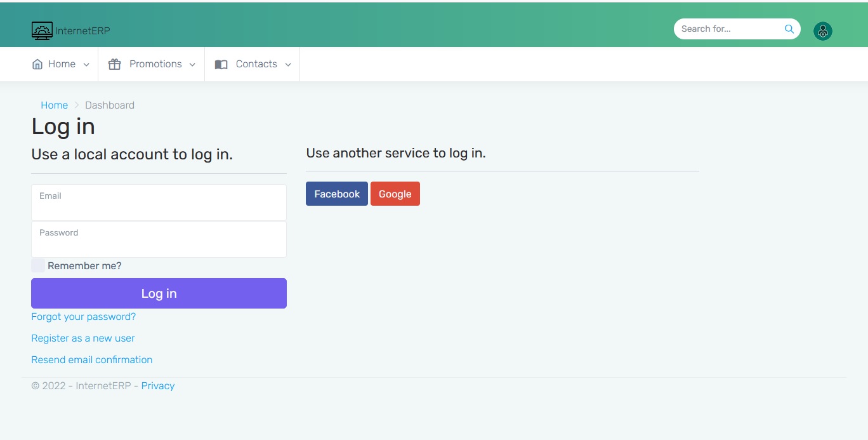Click the InternetERP monitor logo icon
The image size is (868, 440).
[x=42, y=30]
